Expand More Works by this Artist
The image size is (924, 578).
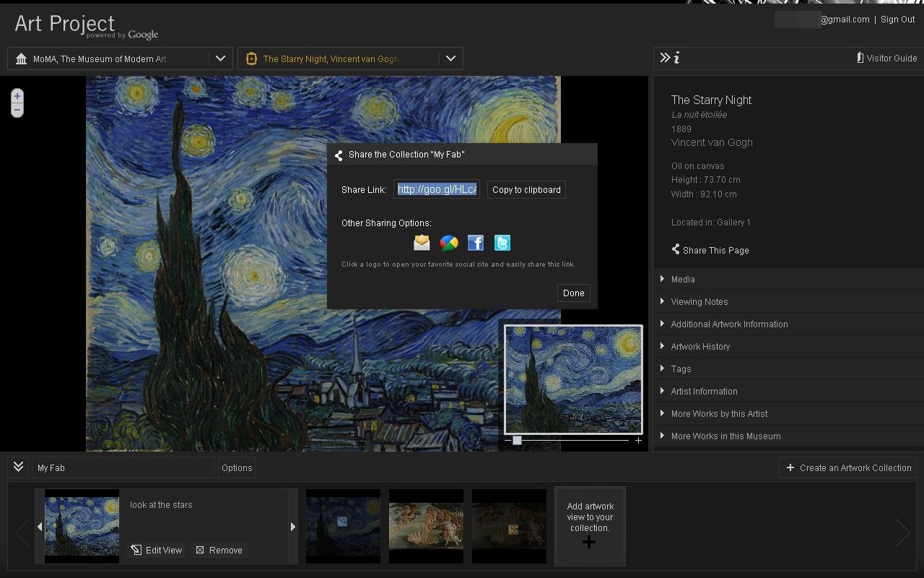[x=788, y=413]
